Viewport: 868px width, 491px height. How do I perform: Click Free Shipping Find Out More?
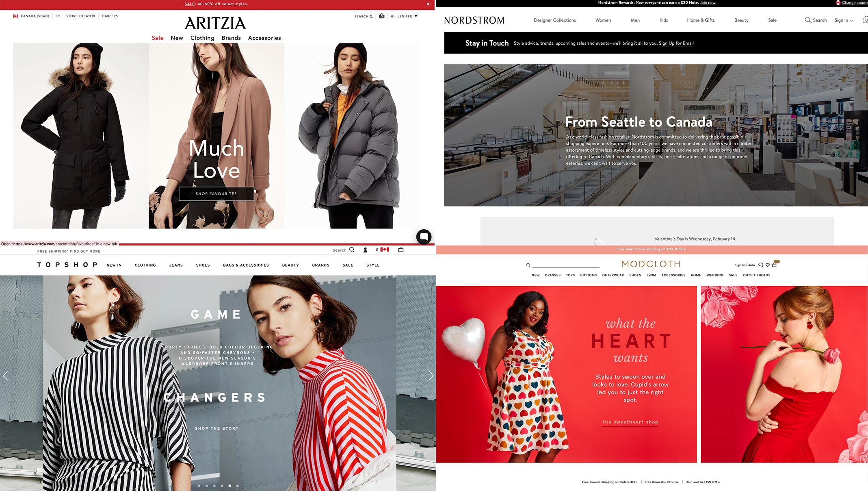69,252
